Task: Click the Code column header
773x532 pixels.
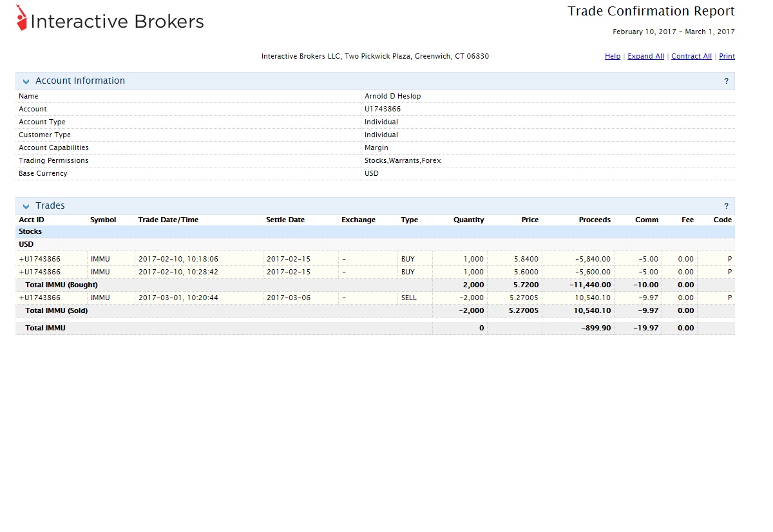Action: [x=723, y=220]
